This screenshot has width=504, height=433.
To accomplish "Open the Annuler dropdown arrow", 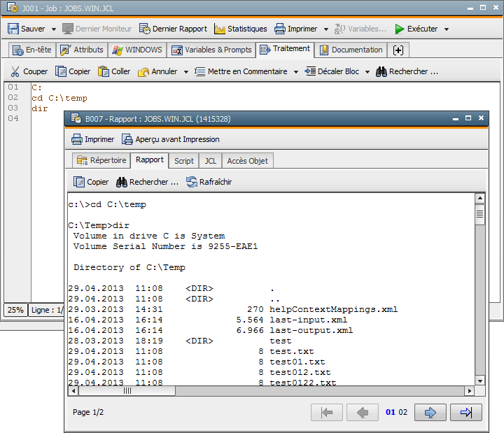I will tap(186, 72).
